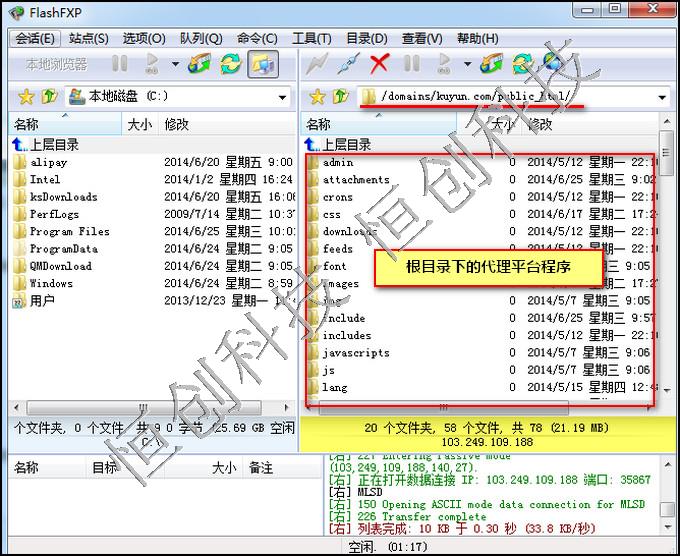This screenshot has width=680, height=556.
Task: Click local 上层目录 parent entry
Action: pyautogui.click(x=46, y=144)
